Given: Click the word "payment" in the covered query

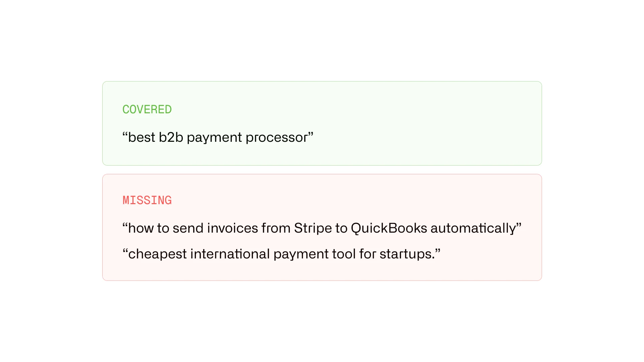Looking at the screenshot, I should (x=214, y=138).
